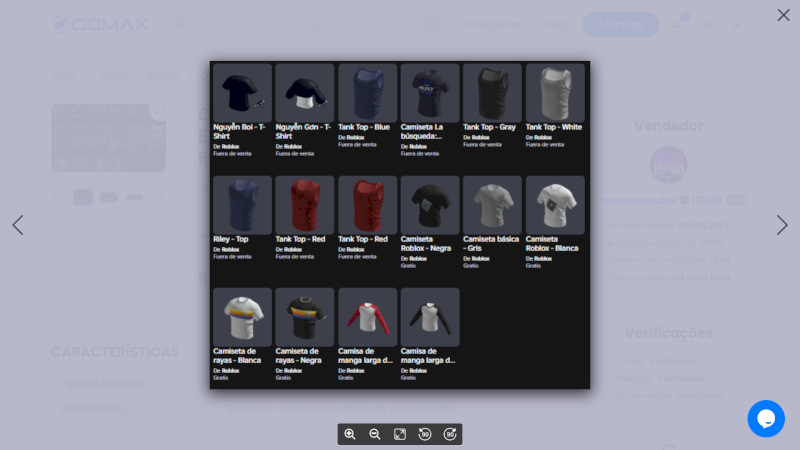Select the second gallery strip thumbnail
The width and height of the screenshot is (800, 450).
tap(108, 197)
